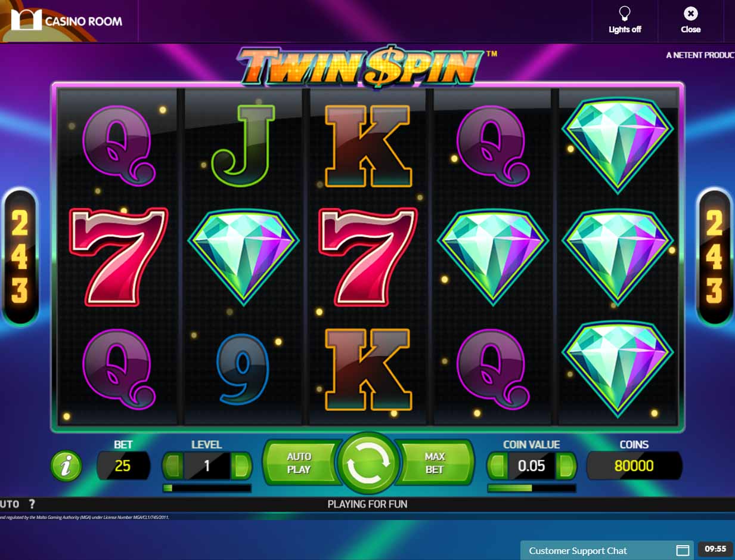Screen dimensions: 735x560
Task: Click the Bet amount display
Action: [123, 466]
